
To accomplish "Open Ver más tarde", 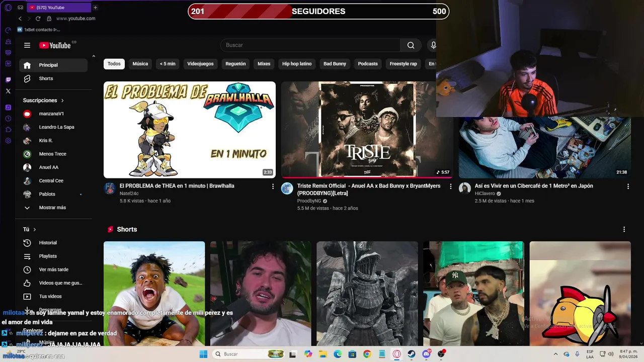I will coord(53,269).
